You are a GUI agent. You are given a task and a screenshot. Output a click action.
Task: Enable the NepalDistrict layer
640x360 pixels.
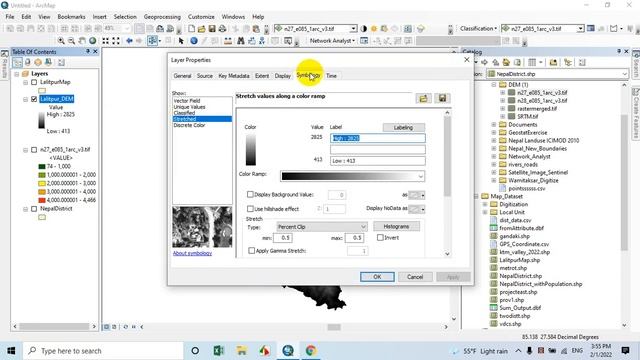pyautogui.click(x=34, y=209)
